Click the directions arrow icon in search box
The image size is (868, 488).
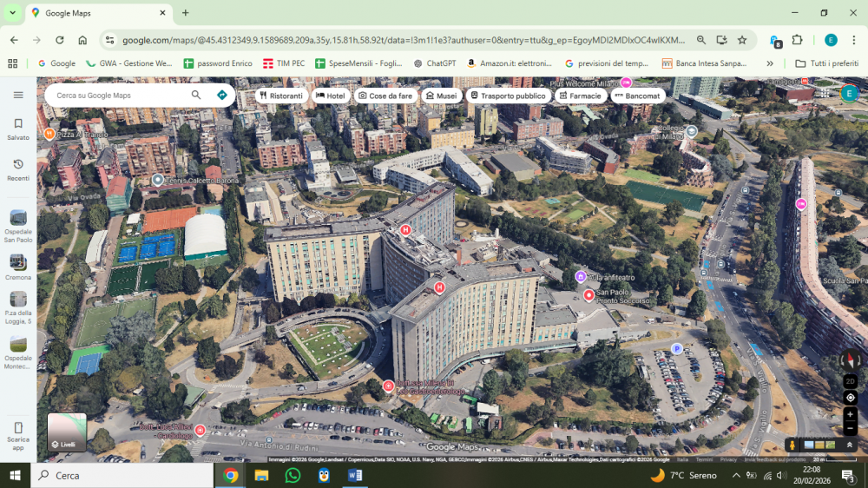click(222, 95)
